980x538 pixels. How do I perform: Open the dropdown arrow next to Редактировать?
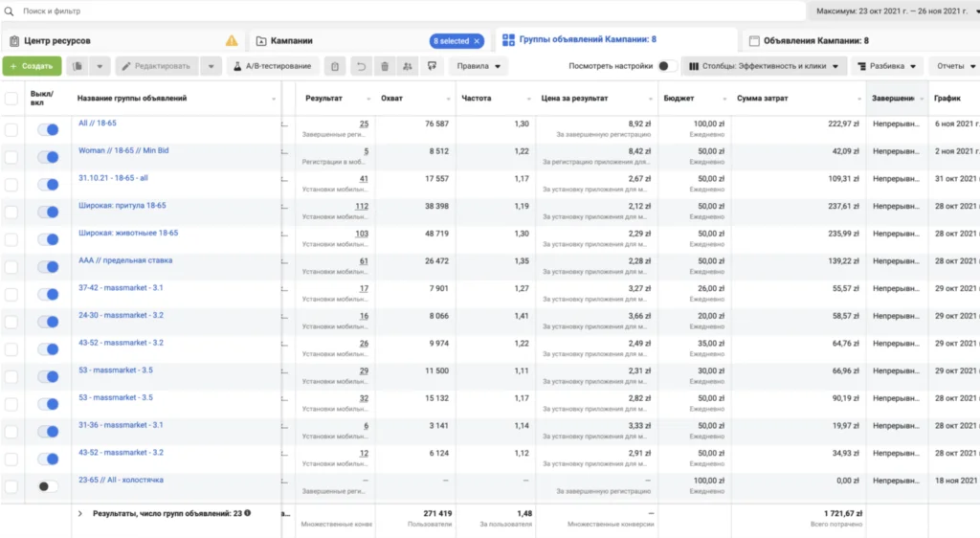pyautogui.click(x=212, y=66)
